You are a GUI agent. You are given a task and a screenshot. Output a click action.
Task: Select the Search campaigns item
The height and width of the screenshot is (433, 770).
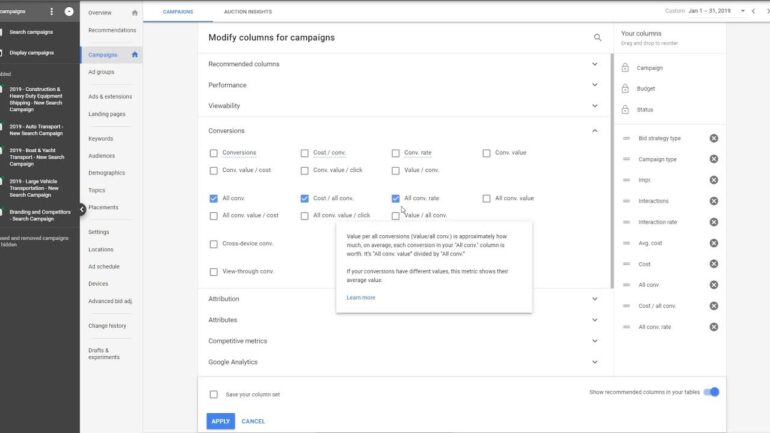click(x=31, y=32)
